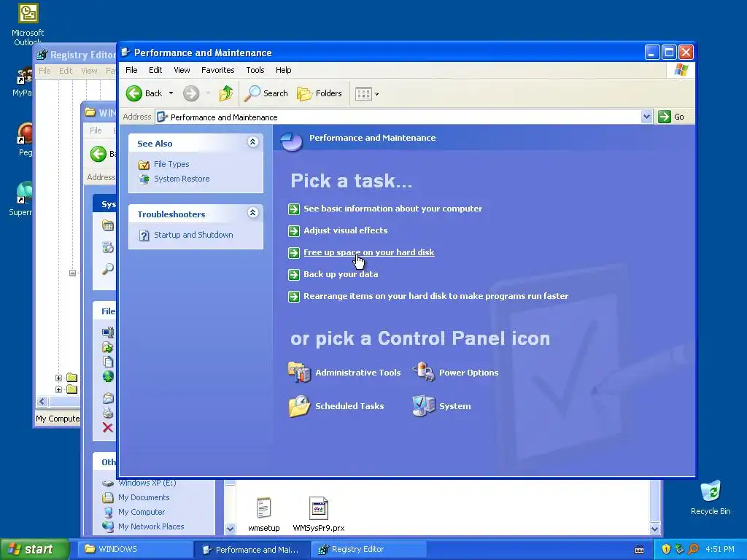Click the arrow icon beside Back up your data

(x=294, y=275)
